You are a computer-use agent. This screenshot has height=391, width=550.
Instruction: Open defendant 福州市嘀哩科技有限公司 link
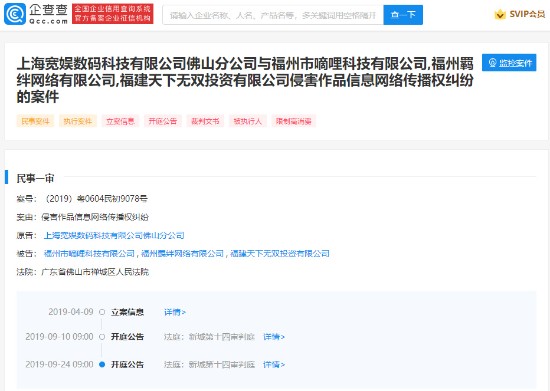pos(89,254)
